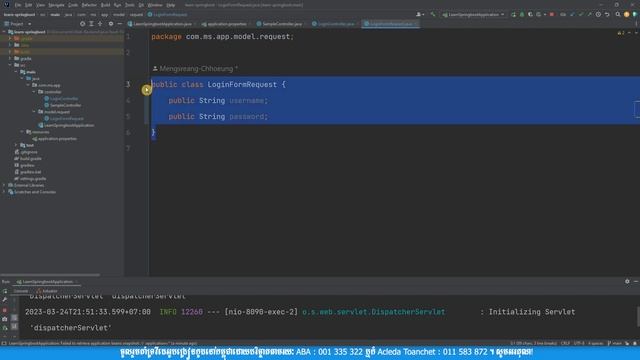Hide the Project panel with minus icon

120,24
